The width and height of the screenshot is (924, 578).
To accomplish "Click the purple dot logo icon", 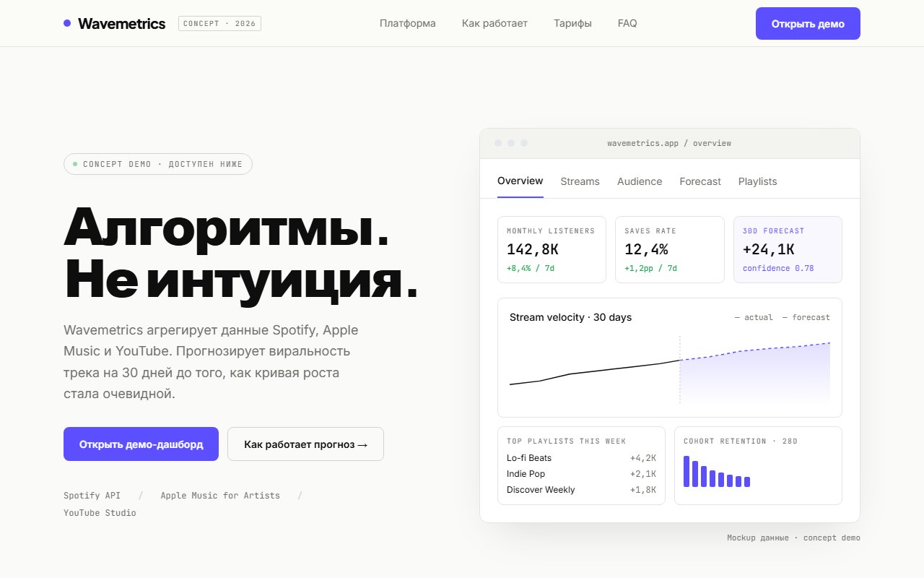I will [67, 23].
